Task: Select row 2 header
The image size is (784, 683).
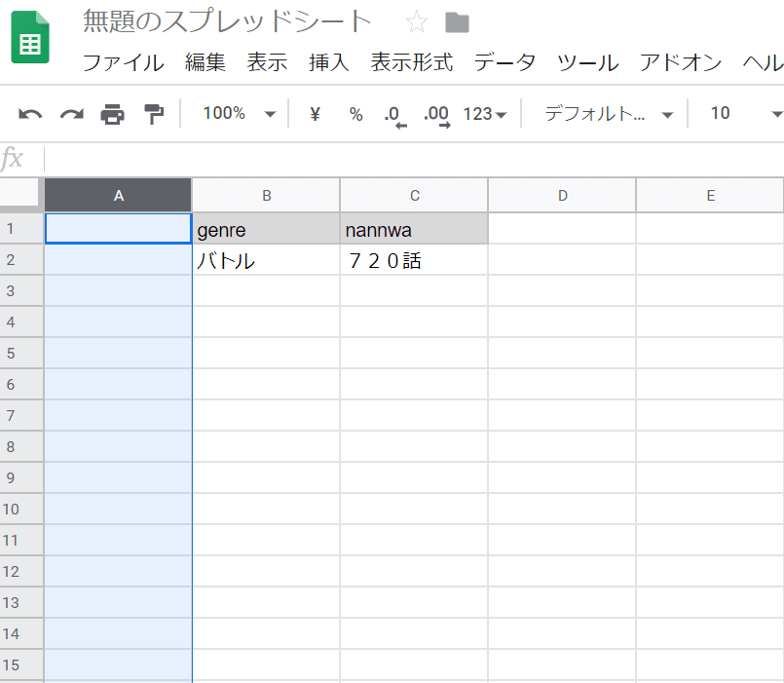Action: click(x=21, y=260)
